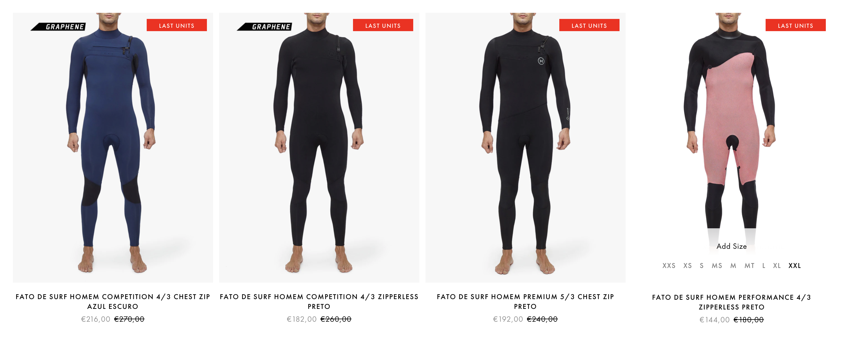
Task: Select size XXS for the Performance wetsuit
Action: coord(668,266)
